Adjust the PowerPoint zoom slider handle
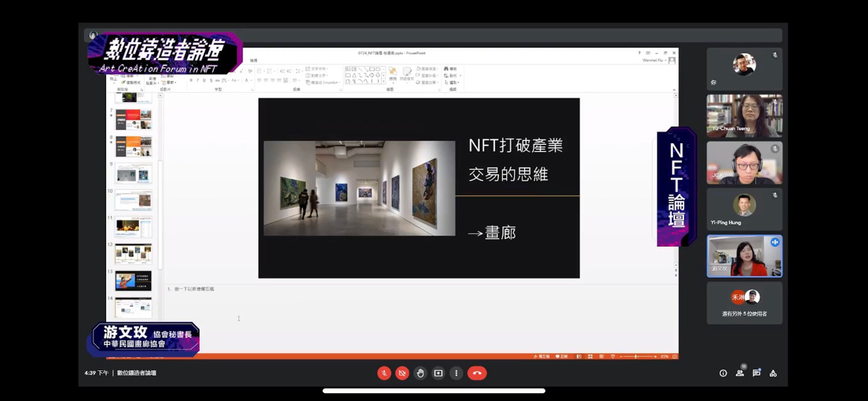This screenshot has width=868, height=401. pos(636,356)
